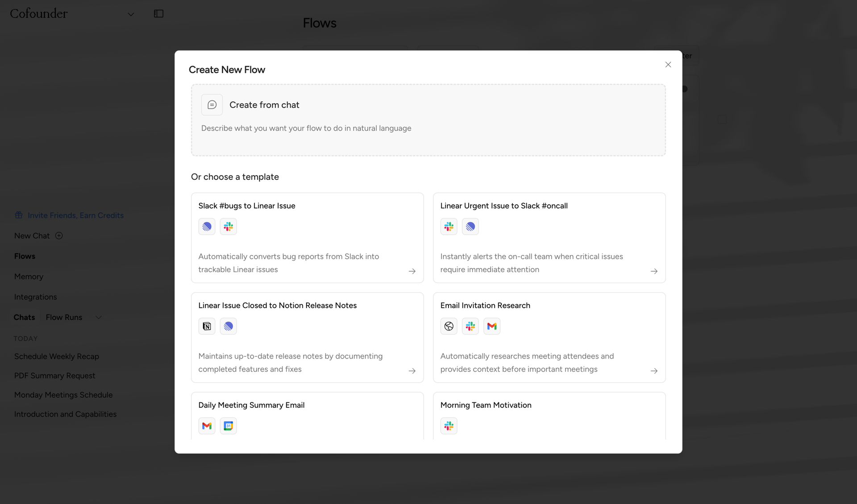Toggle the sidebar panel icon next to Cofounder
The image size is (857, 504).
tap(158, 13)
